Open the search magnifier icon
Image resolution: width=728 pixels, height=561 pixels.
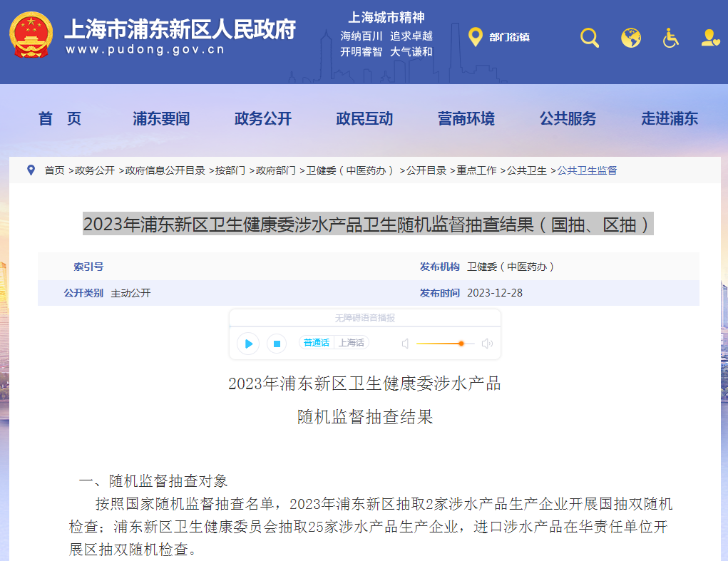tap(590, 38)
